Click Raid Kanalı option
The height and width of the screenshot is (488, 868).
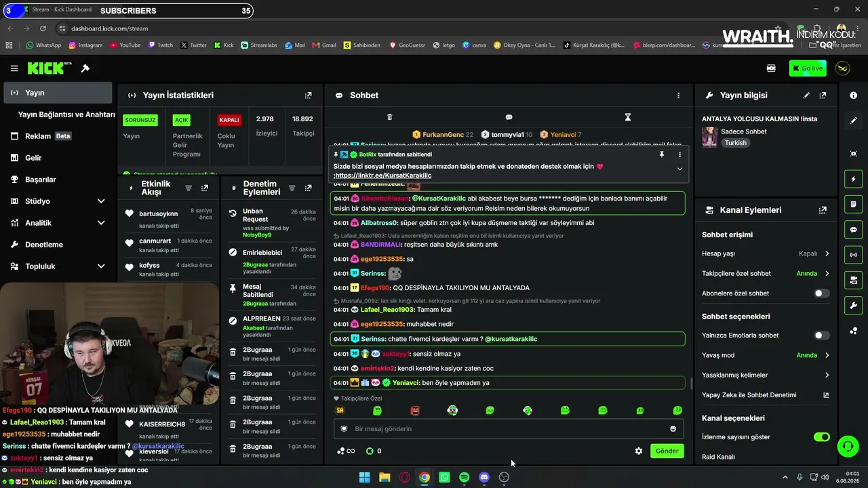point(718,457)
